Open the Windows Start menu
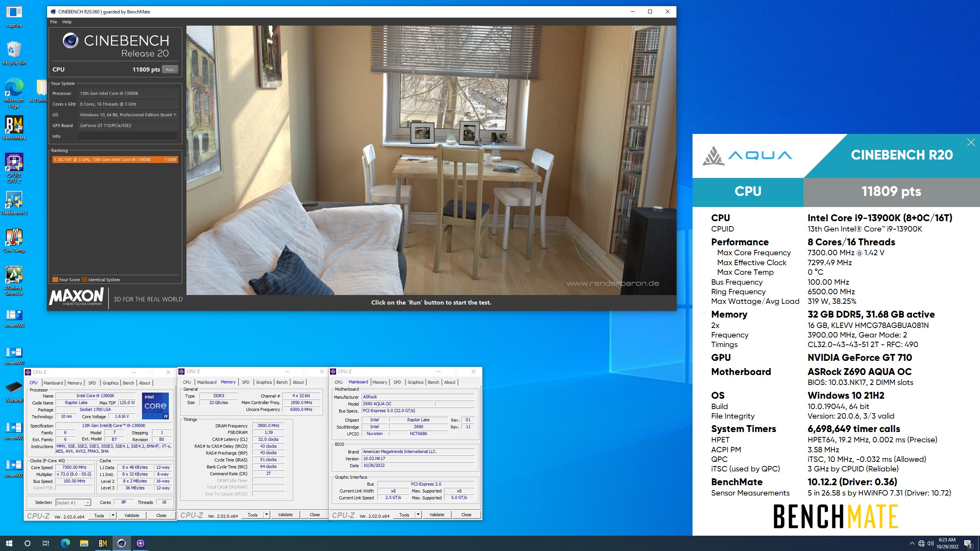 coord(9,543)
